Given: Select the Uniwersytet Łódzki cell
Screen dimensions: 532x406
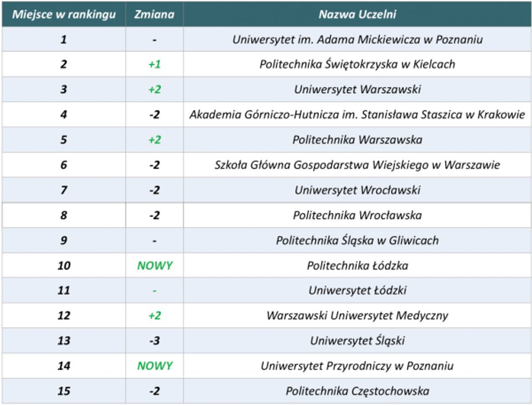Looking at the screenshot, I should (357, 290).
